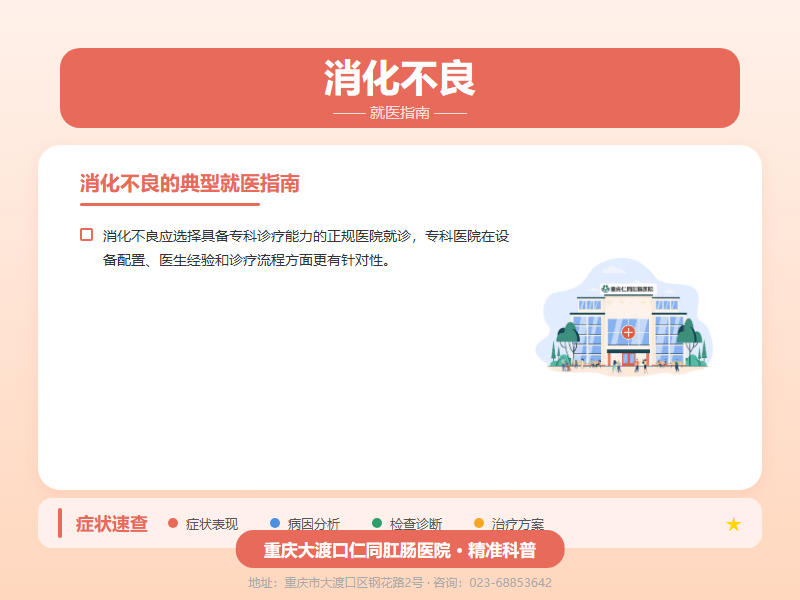The width and height of the screenshot is (800, 600).
Task: Open the 症状表现 tab
Action: point(212,524)
